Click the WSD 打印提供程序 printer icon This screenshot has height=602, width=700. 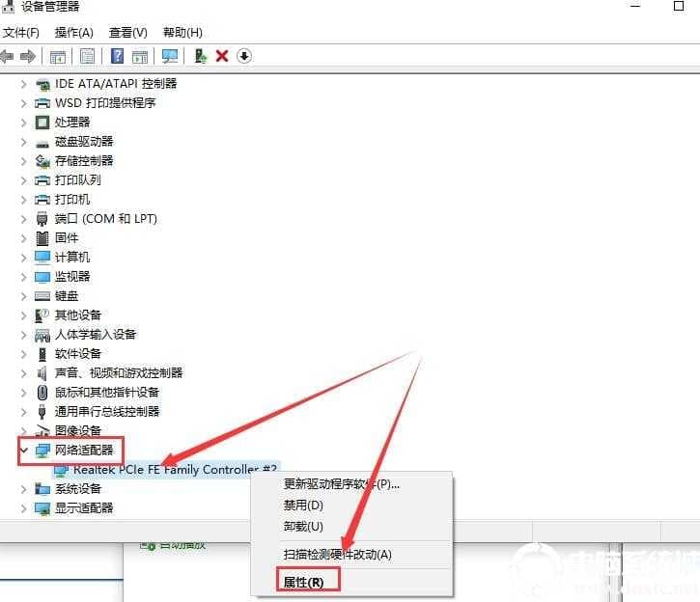coord(42,103)
